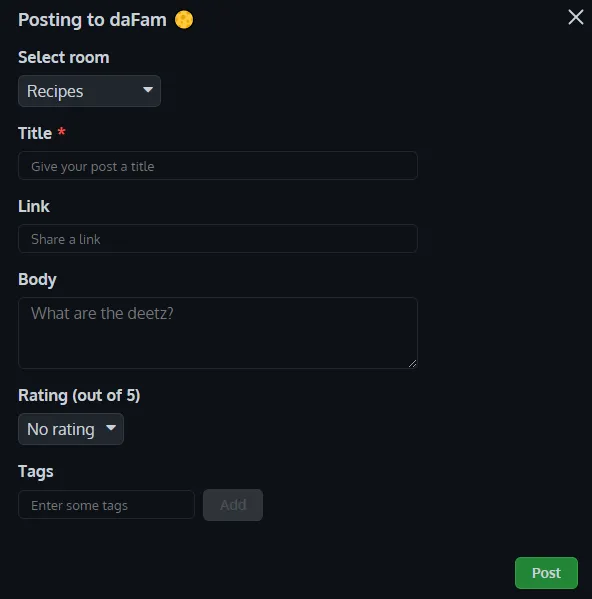
Task: Click the red required asterisk by Title
Action: click(61, 132)
